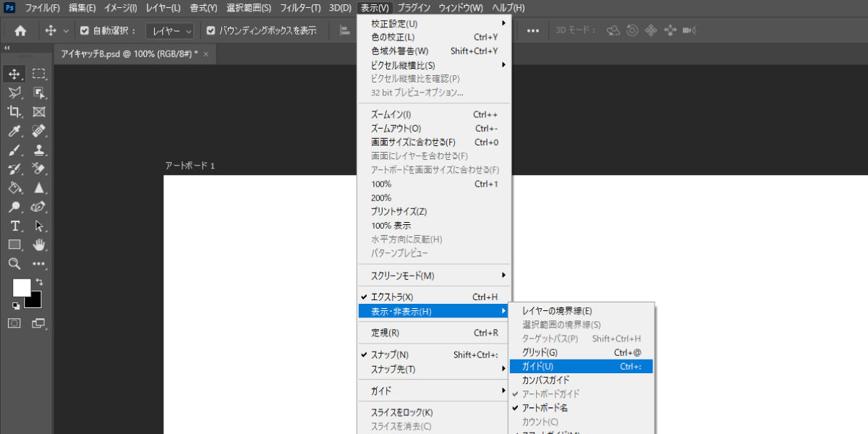Screen dimensions: 868x434
Task: Select the Eyedropper tool
Action: (14, 131)
